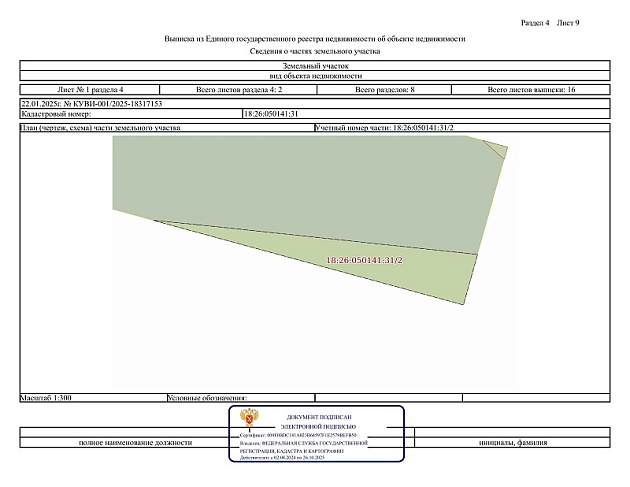Click the "Раздел 4 Лист 9" page header
The height and width of the screenshot is (487, 630).
[x=550, y=22]
